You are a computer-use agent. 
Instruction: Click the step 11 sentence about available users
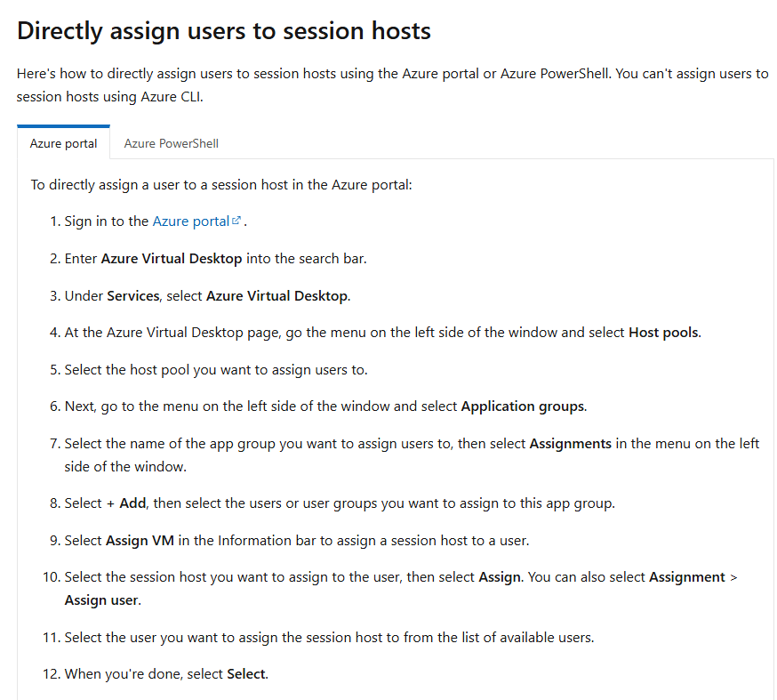pos(329,637)
